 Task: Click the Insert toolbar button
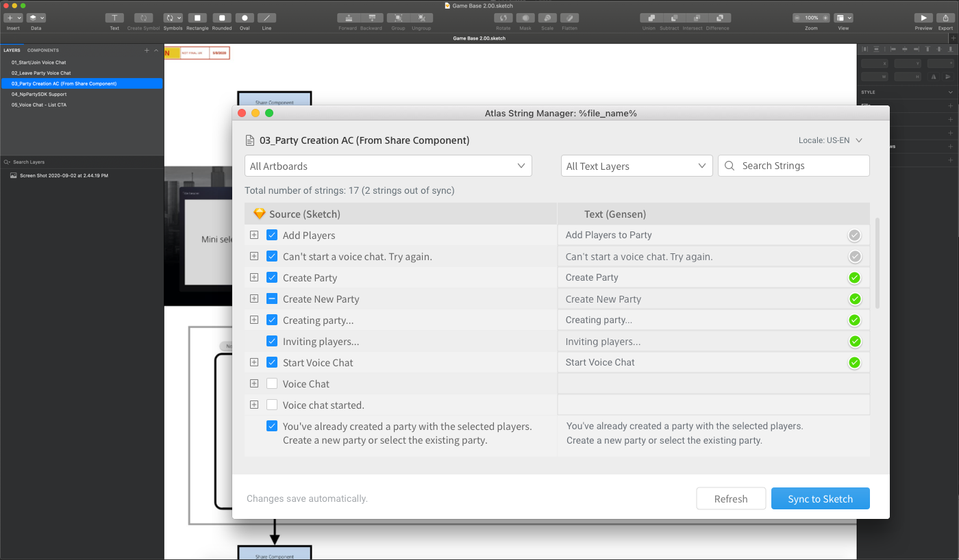tap(14, 18)
